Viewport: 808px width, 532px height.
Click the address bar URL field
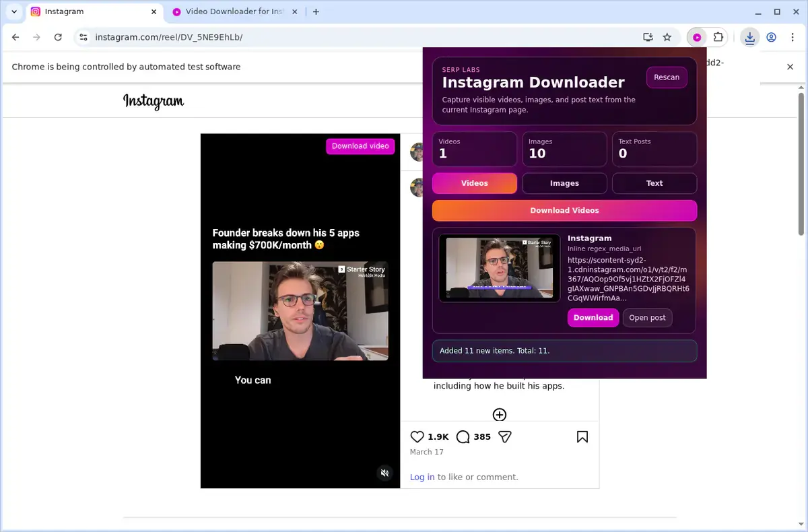364,37
